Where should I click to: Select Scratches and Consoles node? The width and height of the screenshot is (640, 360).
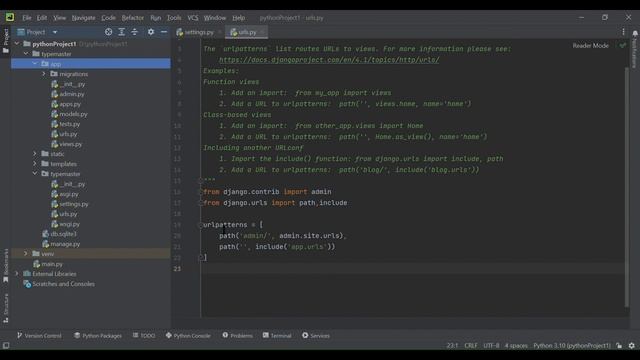(63, 284)
